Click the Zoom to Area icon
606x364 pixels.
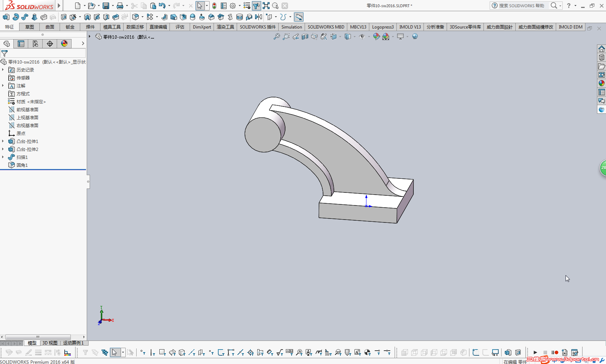[286, 36]
